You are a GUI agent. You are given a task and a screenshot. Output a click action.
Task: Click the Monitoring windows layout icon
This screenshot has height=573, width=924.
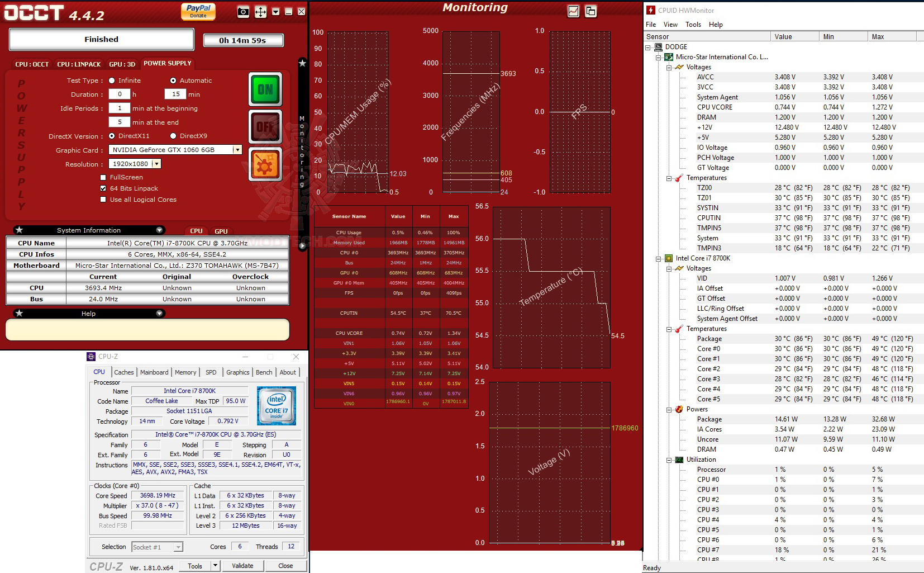[590, 11]
